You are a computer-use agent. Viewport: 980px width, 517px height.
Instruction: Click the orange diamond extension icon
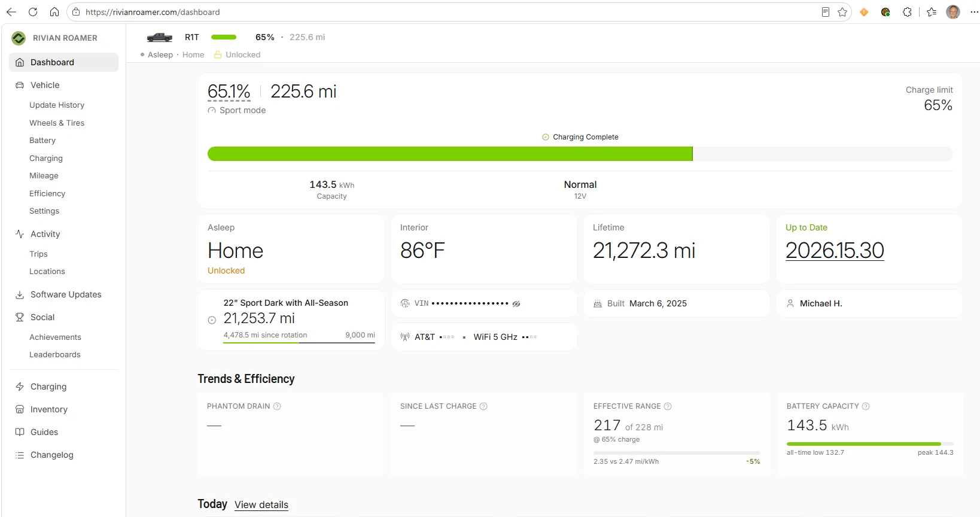pos(864,12)
